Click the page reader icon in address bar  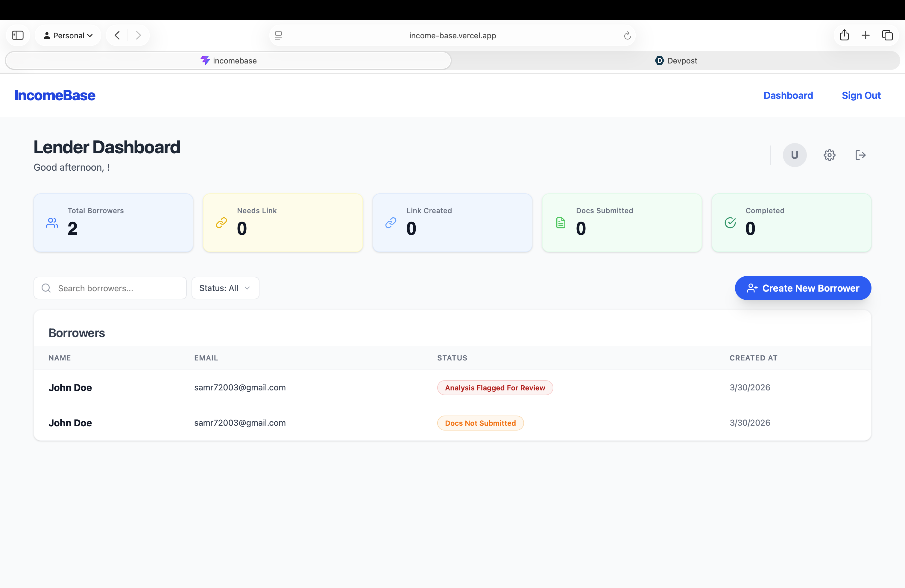point(278,35)
